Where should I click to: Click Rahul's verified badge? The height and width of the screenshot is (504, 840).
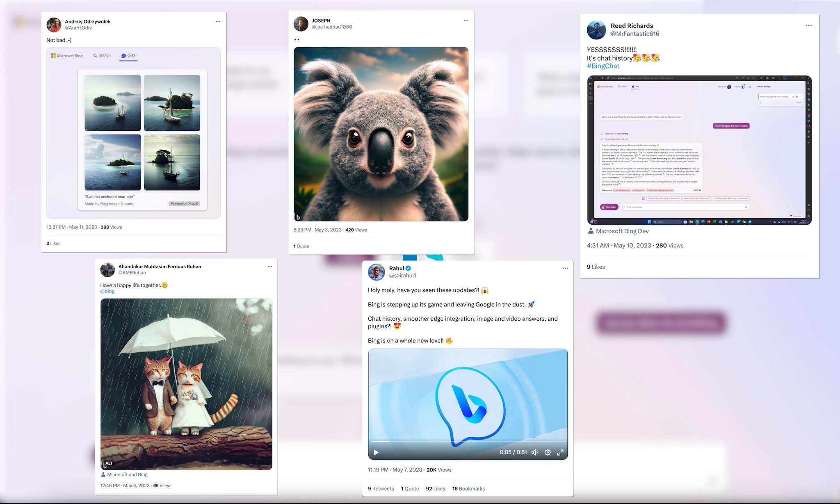tap(409, 268)
